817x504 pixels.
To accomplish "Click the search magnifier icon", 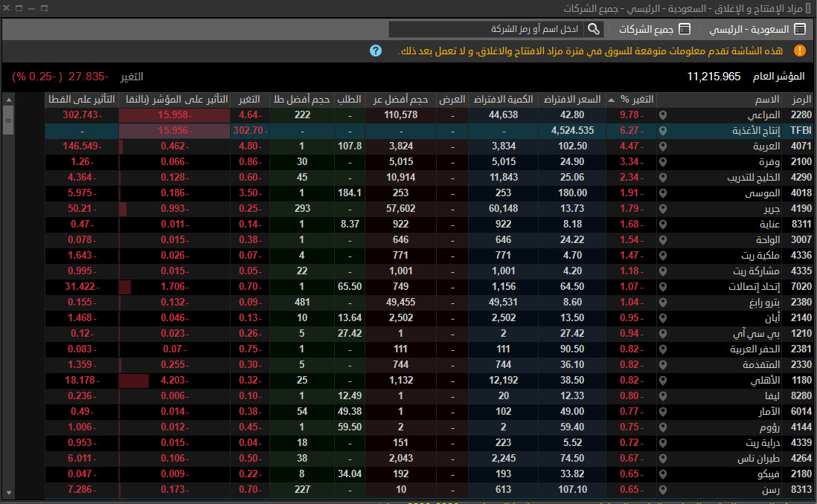I will [x=594, y=29].
